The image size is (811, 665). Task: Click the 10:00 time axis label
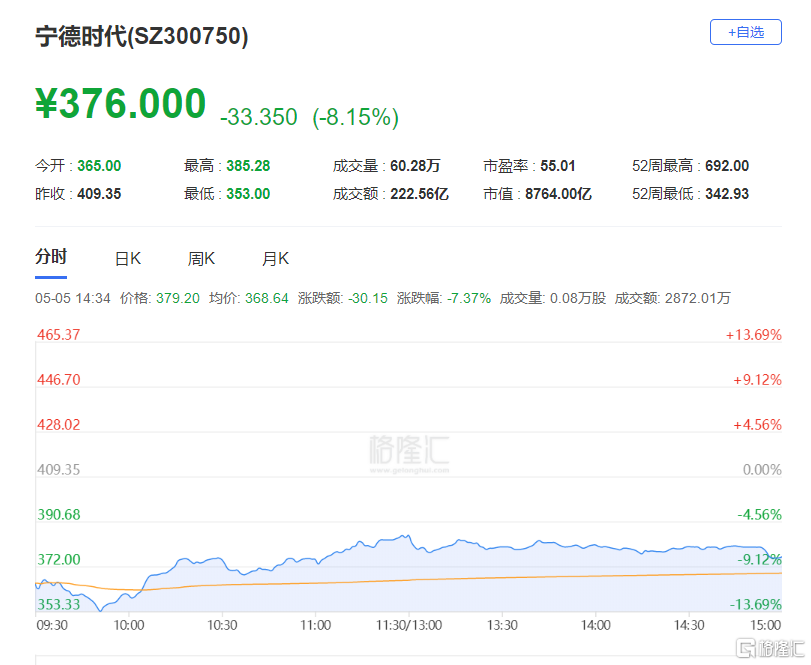point(129,625)
